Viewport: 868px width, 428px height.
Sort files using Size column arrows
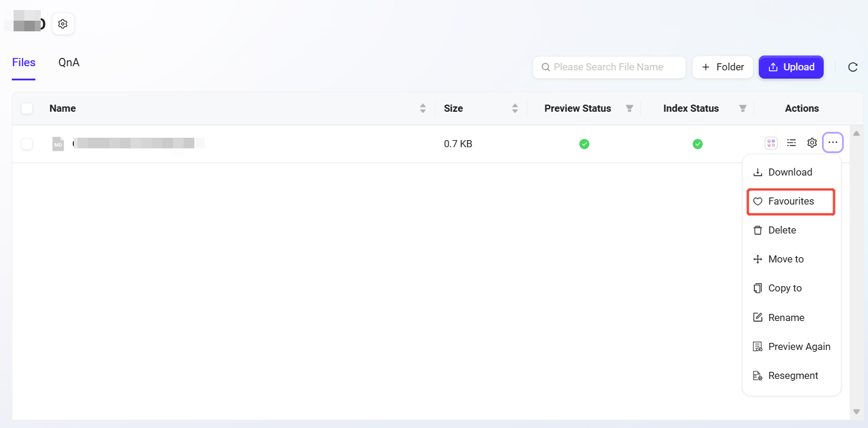point(515,109)
